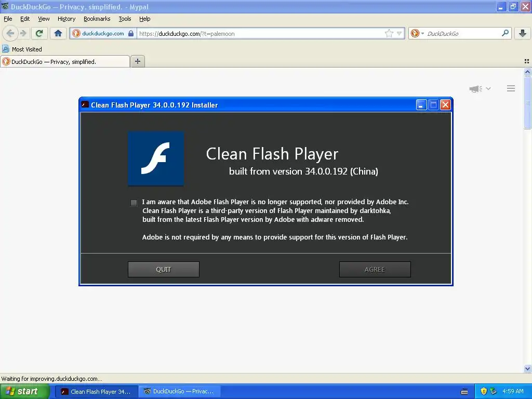This screenshot has width=532, height=399.
Task: Click the AGREE button in installer
Action: [x=375, y=270]
